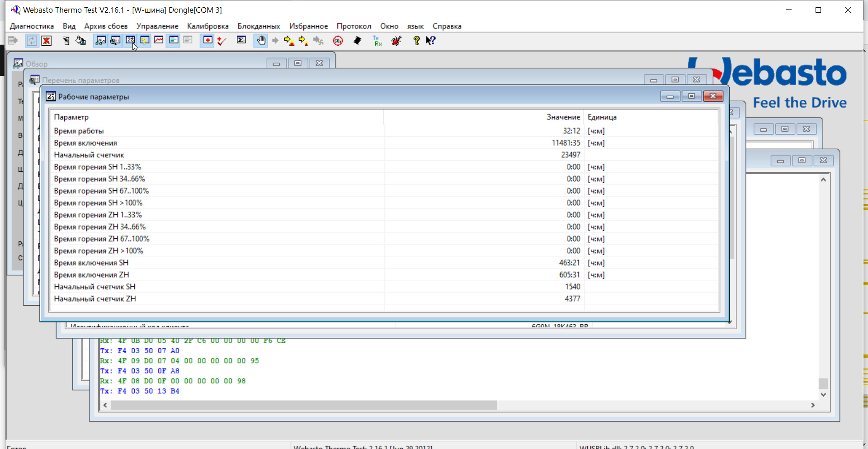Select the Время включения ZH row
This screenshot has height=449, width=868.
(384, 274)
